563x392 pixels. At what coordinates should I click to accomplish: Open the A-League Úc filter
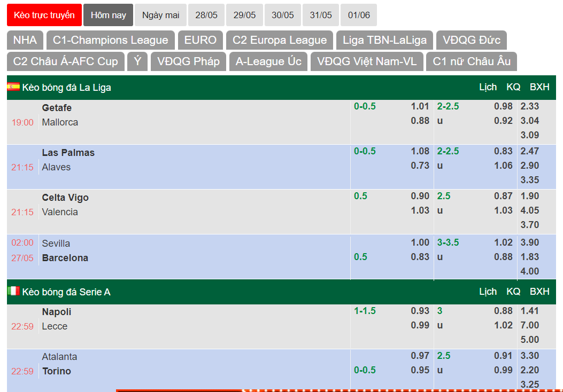268,61
